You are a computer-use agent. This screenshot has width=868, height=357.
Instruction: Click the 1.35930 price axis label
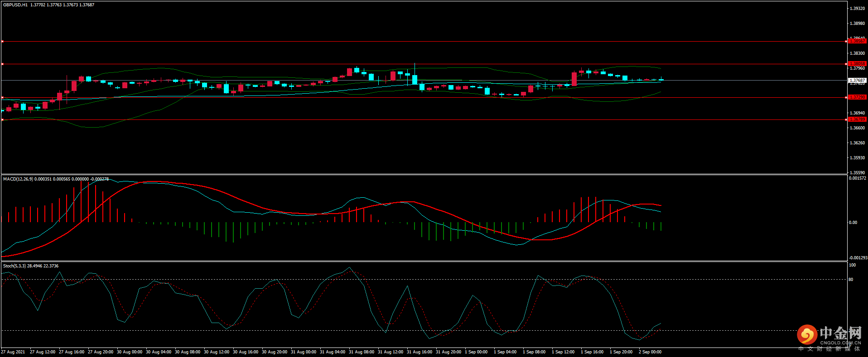point(857,158)
